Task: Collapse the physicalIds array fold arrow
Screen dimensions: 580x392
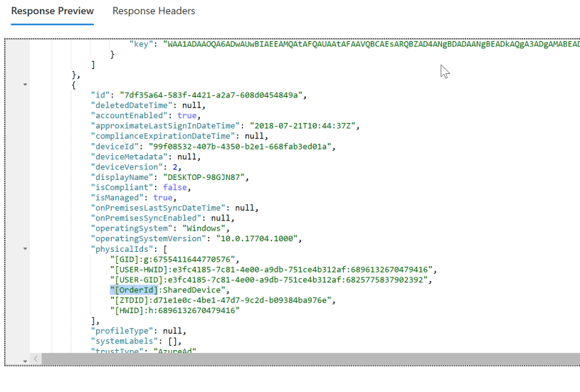Action: pyautogui.click(x=26, y=249)
